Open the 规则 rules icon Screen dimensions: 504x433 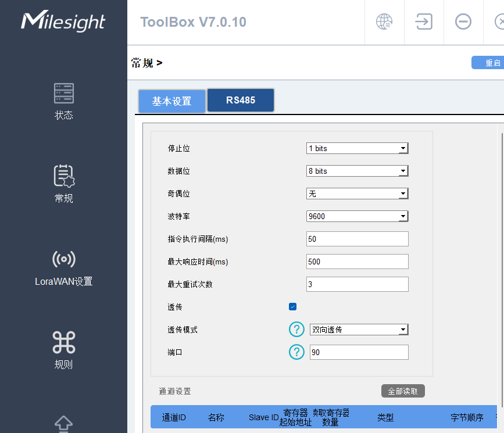[63, 342]
